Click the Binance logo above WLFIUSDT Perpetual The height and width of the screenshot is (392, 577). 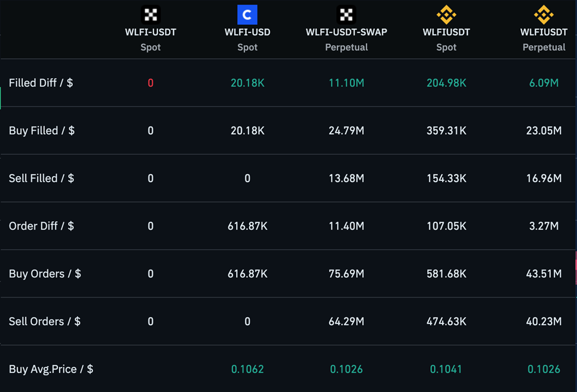pyautogui.click(x=543, y=14)
